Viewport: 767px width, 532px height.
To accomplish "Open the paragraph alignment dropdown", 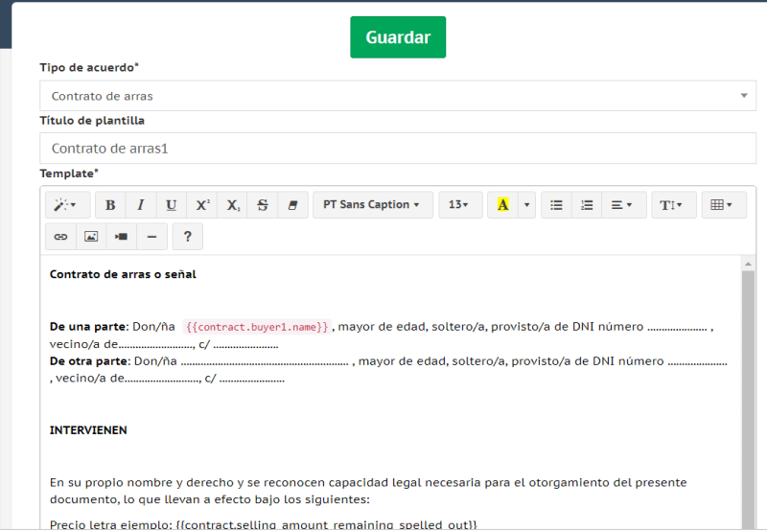I will [624, 205].
